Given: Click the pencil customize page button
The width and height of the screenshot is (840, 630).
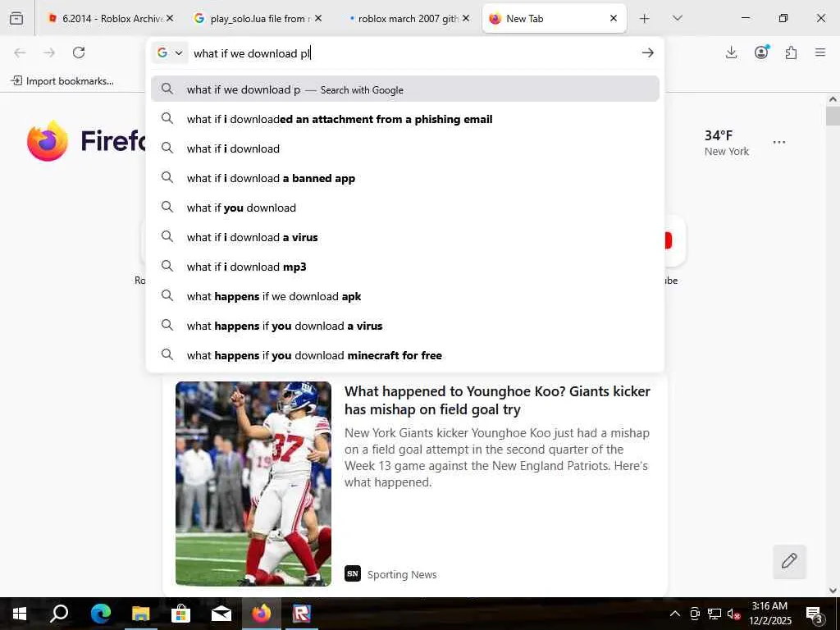Looking at the screenshot, I should click(789, 561).
